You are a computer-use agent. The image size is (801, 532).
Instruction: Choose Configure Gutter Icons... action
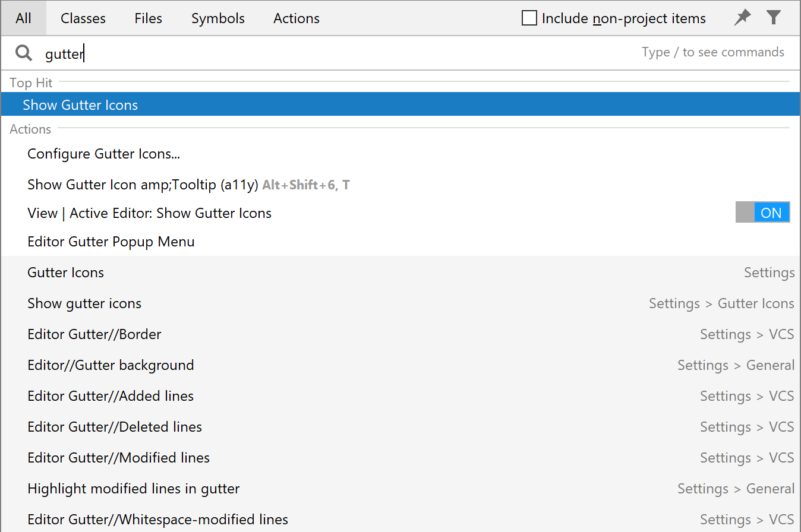(400, 154)
